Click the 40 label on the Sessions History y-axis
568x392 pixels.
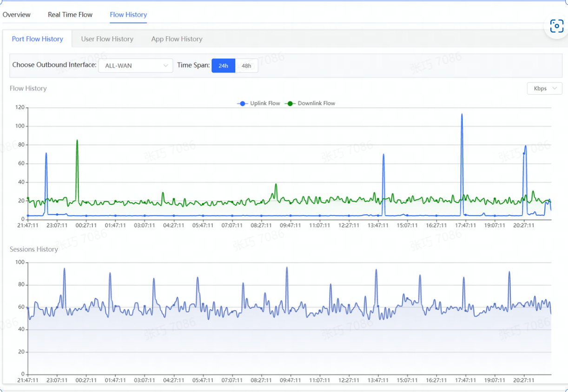pyautogui.click(x=21, y=329)
